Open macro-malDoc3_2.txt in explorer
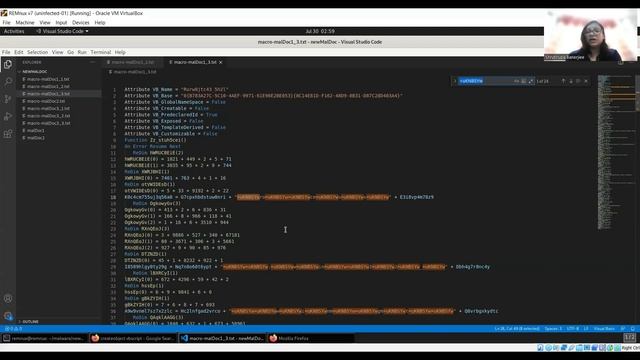Screen dimensions: 640x360 pos(59,116)
